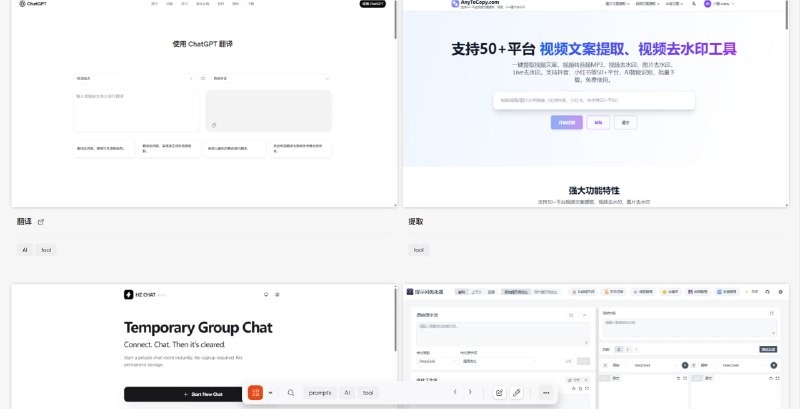The height and width of the screenshot is (409, 800).
Task: Click the first small icon in HZ CHAT header
Action: 266,294
